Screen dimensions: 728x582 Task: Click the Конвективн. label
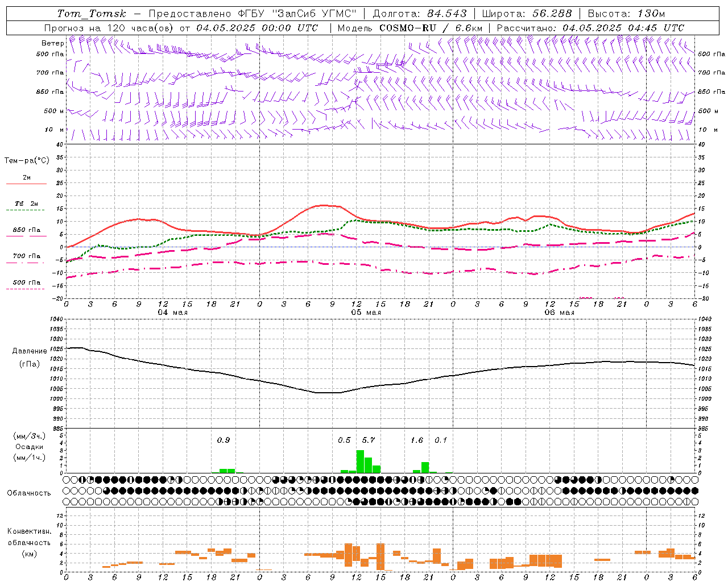click(29, 531)
